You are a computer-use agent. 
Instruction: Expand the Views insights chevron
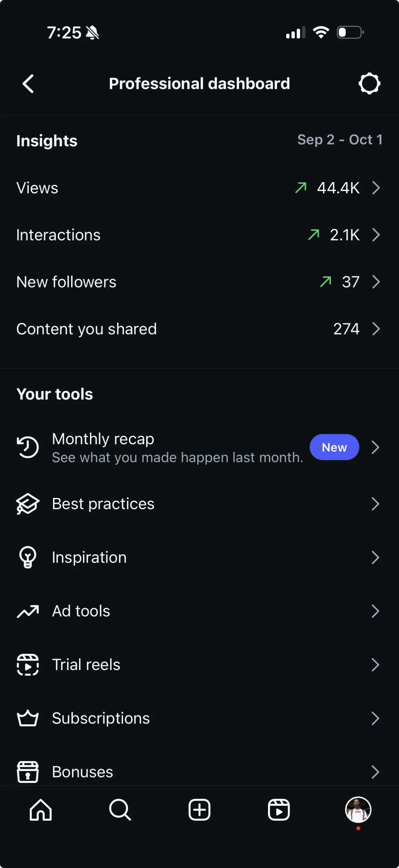tap(376, 188)
